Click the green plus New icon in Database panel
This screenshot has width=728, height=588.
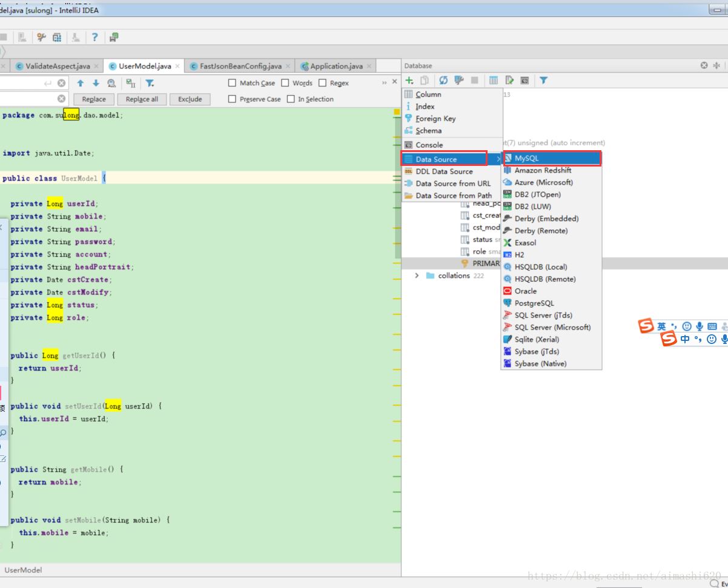point(409,80)
